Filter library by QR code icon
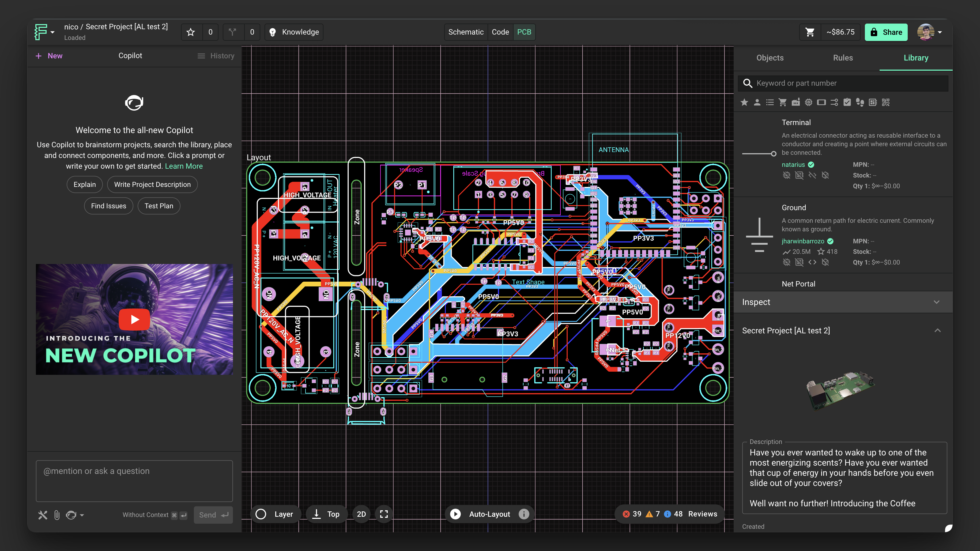 [x=886, y=102]
